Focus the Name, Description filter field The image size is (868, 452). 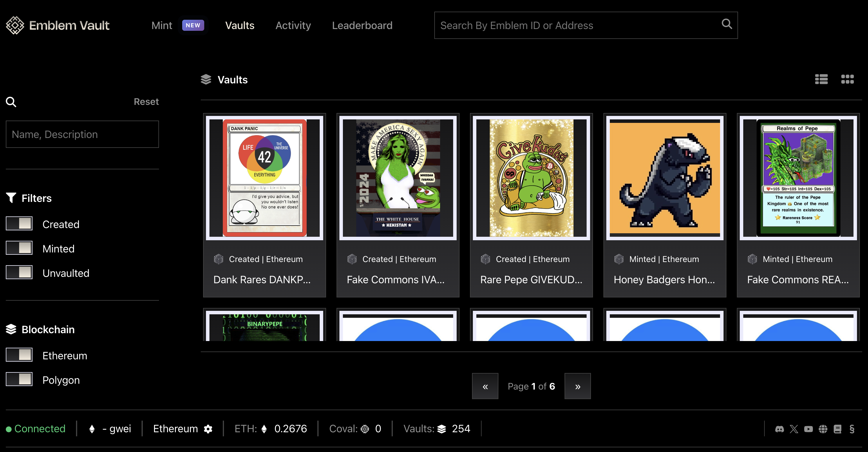tap(82, 134)
